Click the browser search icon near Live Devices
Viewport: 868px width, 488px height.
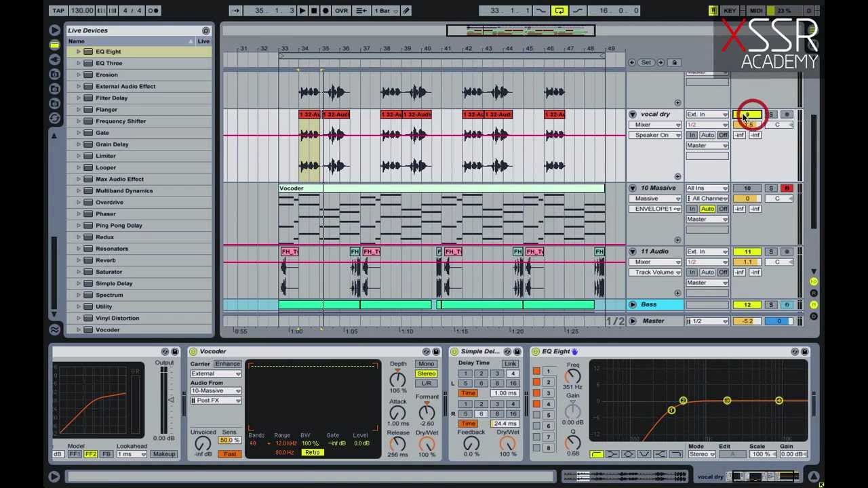[205, 30]
